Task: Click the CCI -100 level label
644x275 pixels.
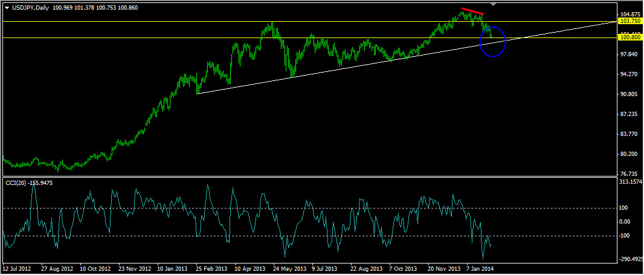Action: (x=625, y=236)
